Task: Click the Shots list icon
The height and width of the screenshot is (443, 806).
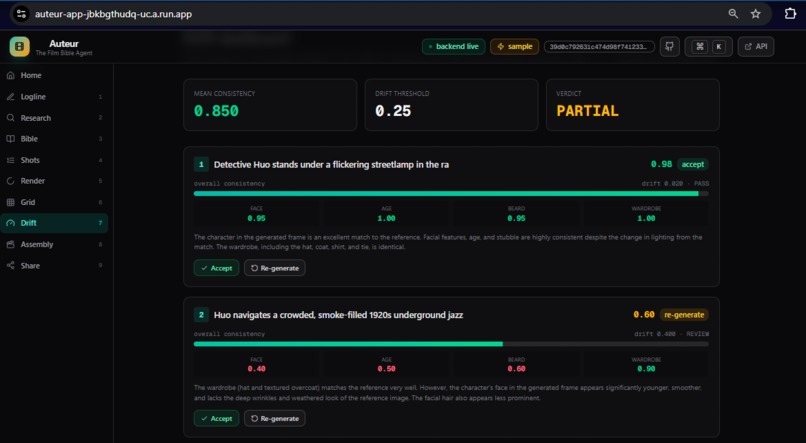Action: coord(10,160)
